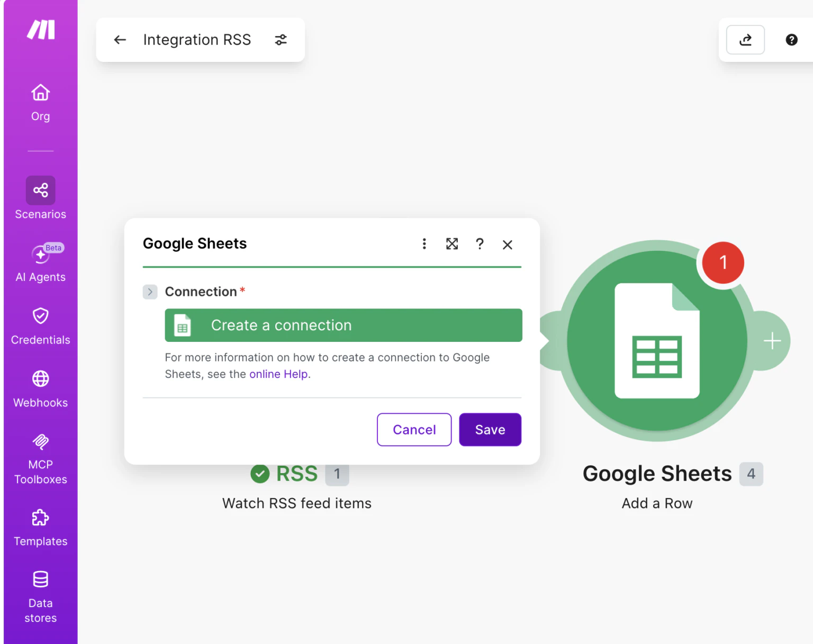Close the Google Sheets dialog

(507, 244)
